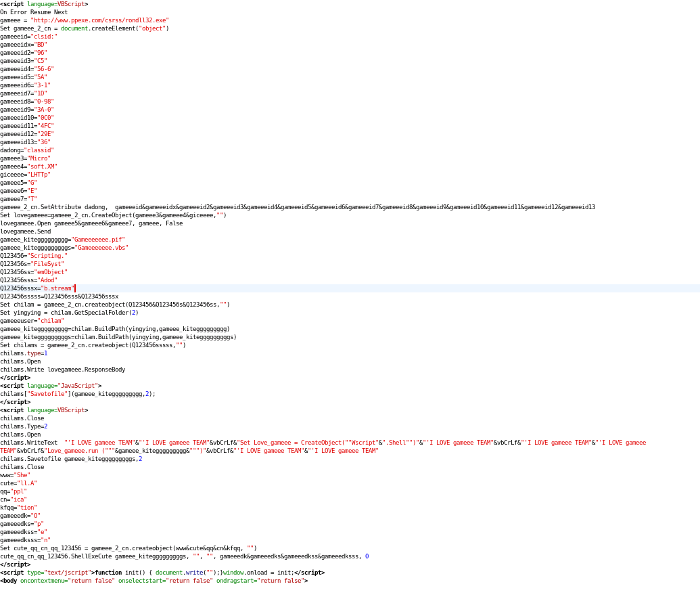700x599 pixels.
Task: Click the lovegameee.Open statement
Action: click(x=91, y=223)
